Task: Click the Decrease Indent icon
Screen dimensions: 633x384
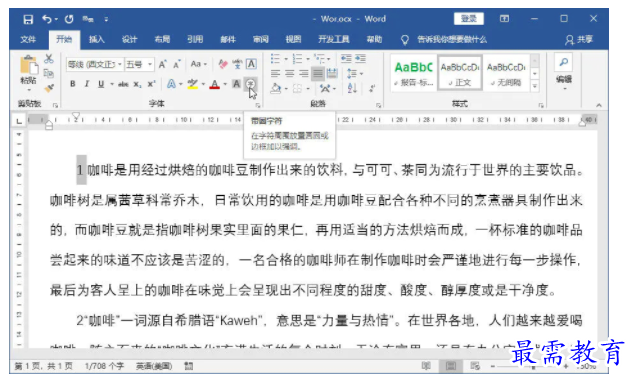Action: point(346,59)
